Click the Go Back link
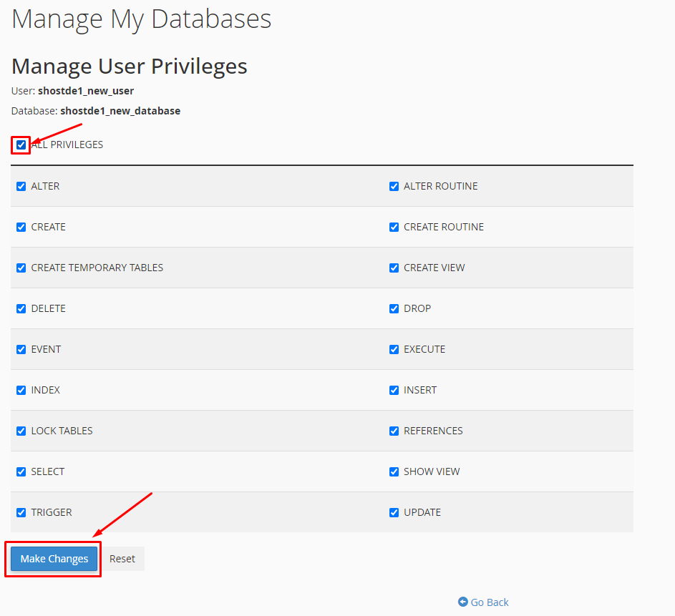The width and height of the screenshot is (675, 616). click(483, 602)
